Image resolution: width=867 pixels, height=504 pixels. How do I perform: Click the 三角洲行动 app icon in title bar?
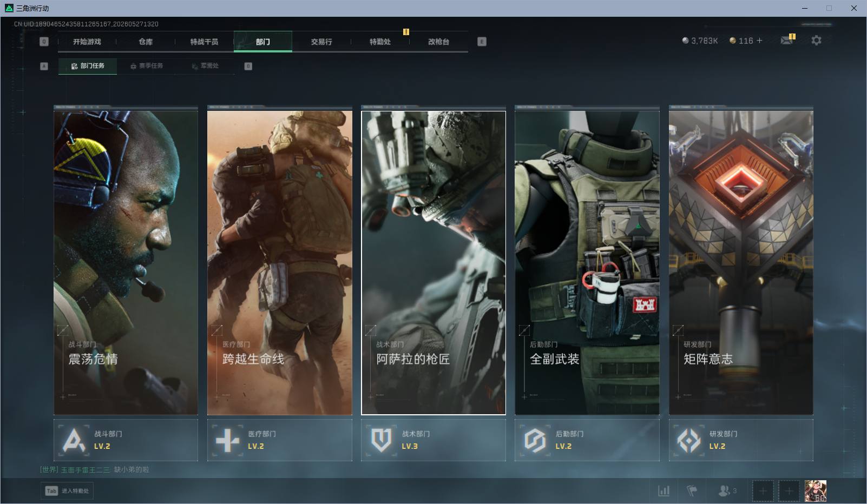pos(9,8)
